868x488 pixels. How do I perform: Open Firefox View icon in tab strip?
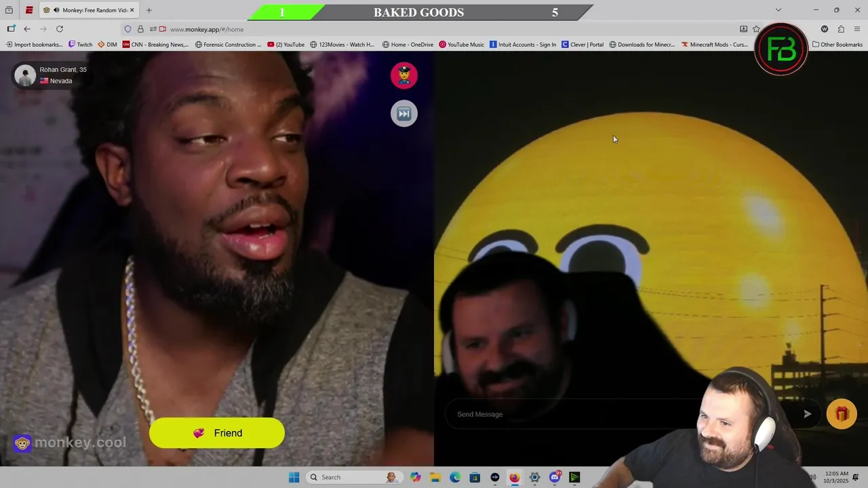[x=9, y=10]
